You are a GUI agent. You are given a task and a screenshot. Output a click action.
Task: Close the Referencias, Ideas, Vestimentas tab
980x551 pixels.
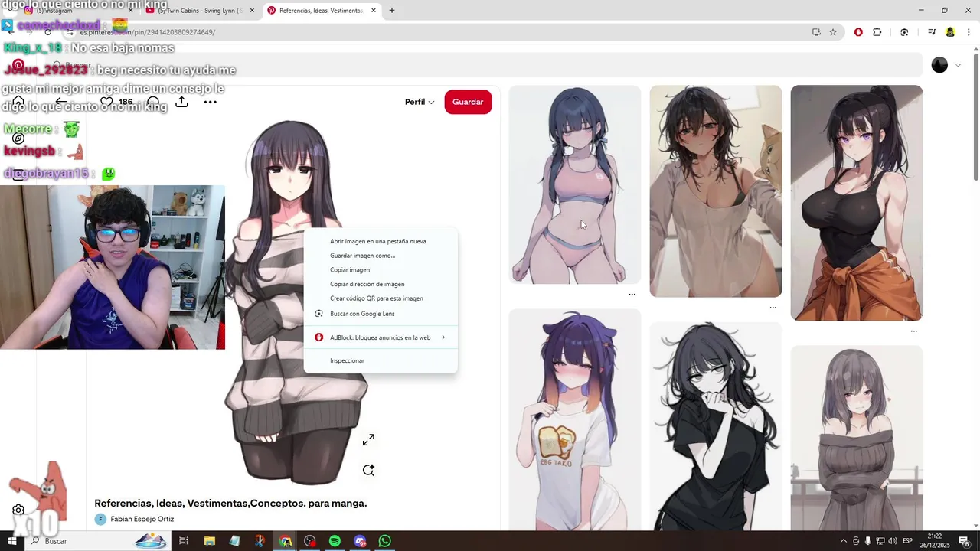click(x=374, y=11)
